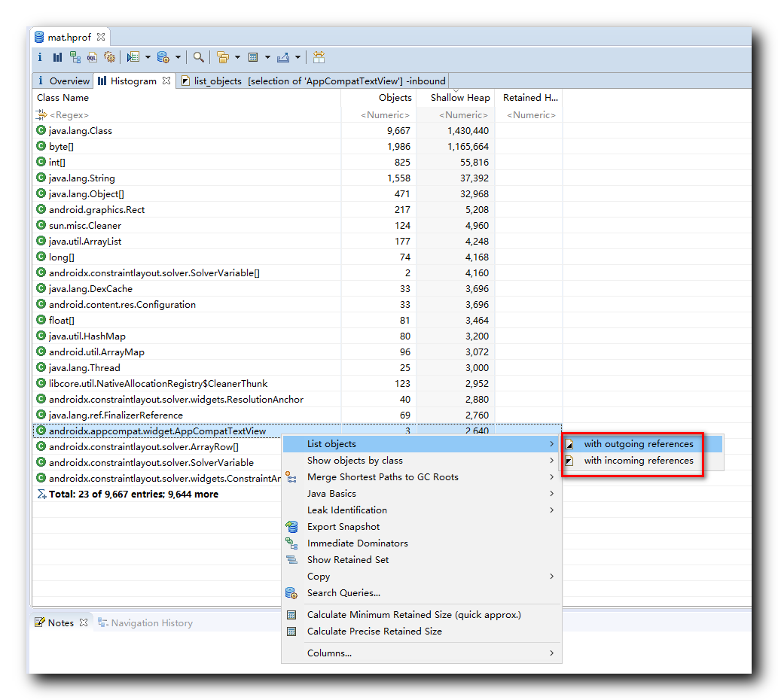Close the Histogram tab
Viewport: 778px width, 700px height.
pyautogui.click(x=166, y=81)
